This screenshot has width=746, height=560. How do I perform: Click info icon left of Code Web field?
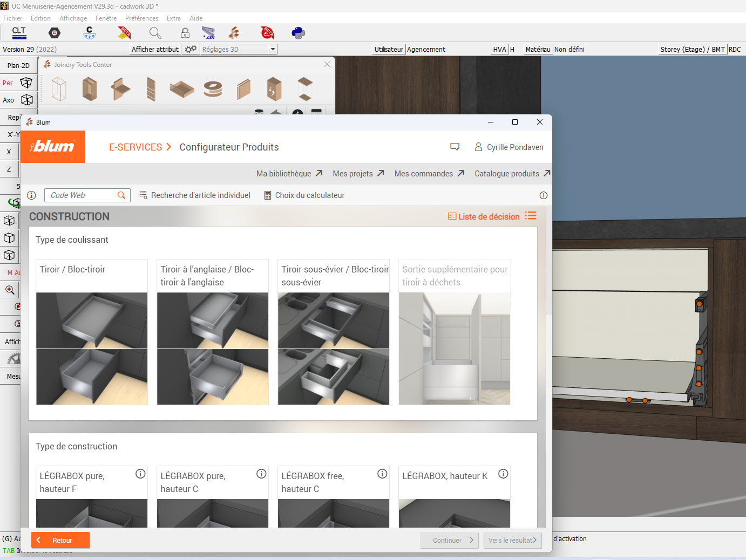[31, 195]
